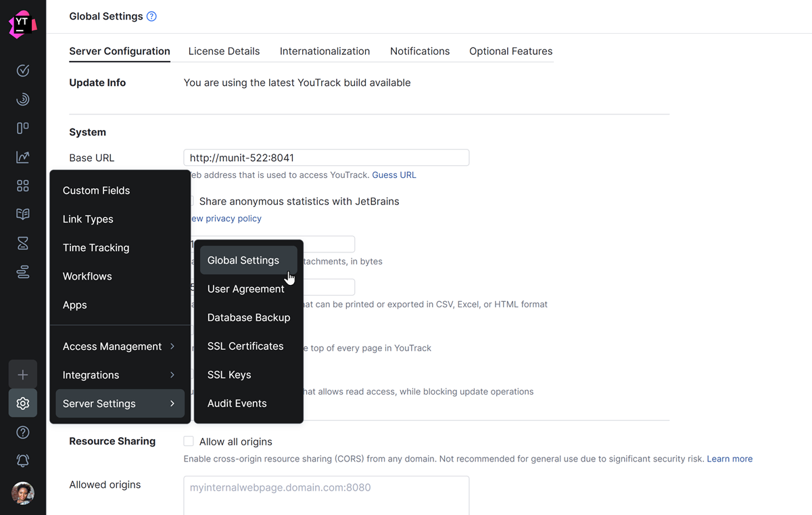The width and height of the screenshot is (812, 515).
Task: Click the Notifications bell icon
Action: click(x=23, y=461)
